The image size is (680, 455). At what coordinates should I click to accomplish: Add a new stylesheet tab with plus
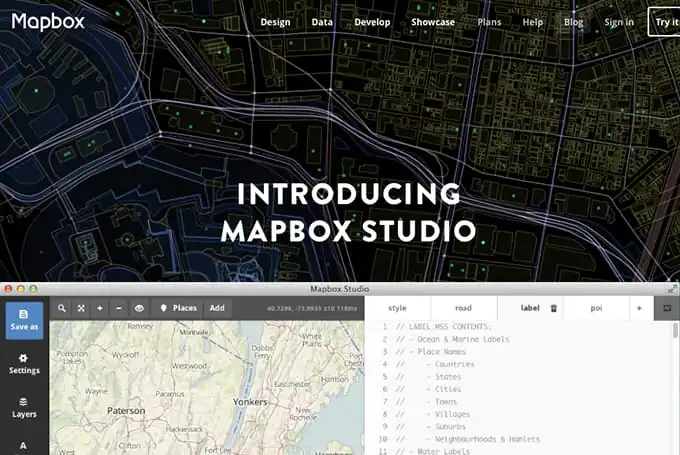[x=639, y=309]
